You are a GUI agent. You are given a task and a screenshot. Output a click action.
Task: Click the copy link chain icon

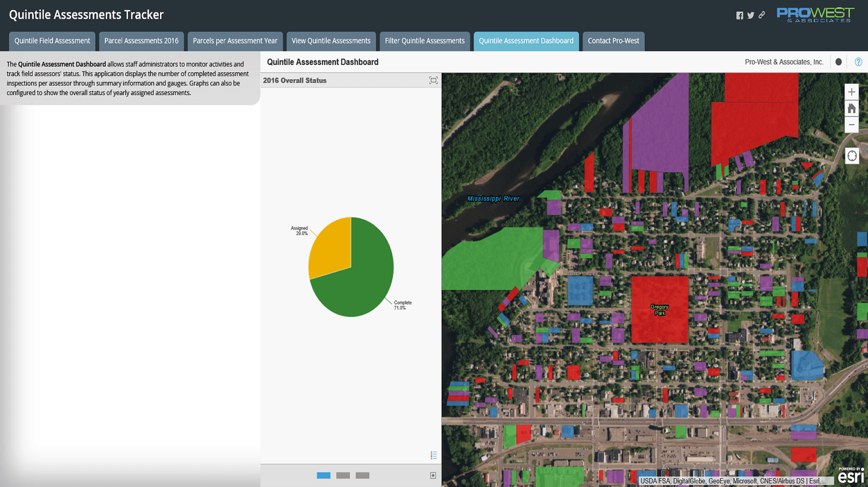pos(762,15)
